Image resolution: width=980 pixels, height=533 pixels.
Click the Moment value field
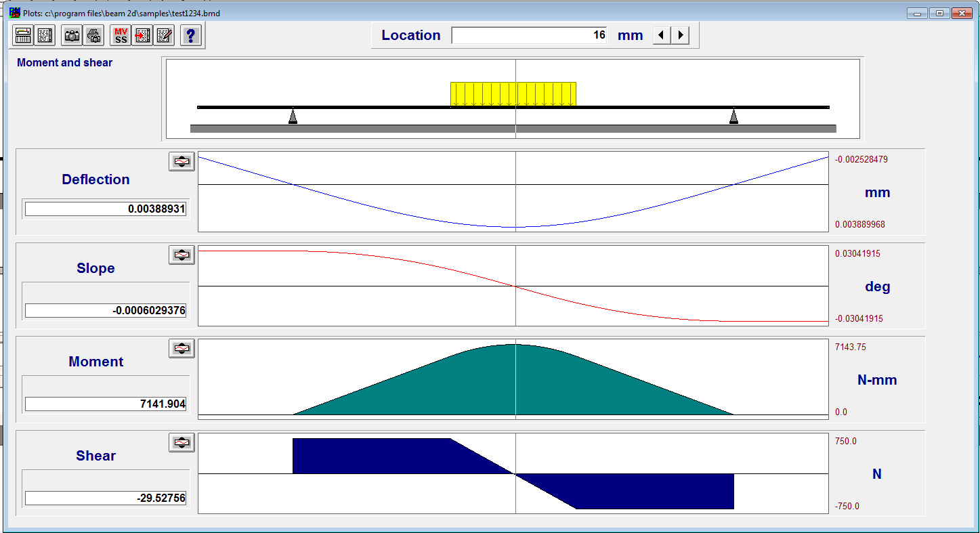pyautogui.click(x=105, y=404)
